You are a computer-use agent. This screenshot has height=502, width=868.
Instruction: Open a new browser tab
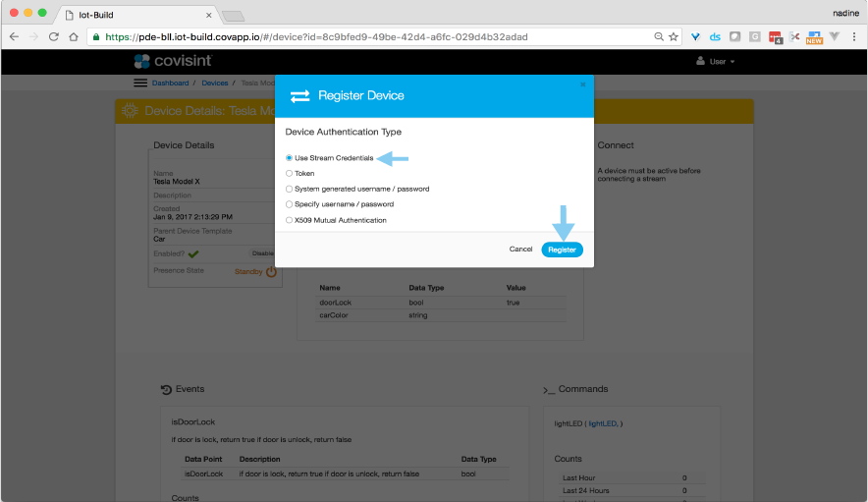point(233,15)
